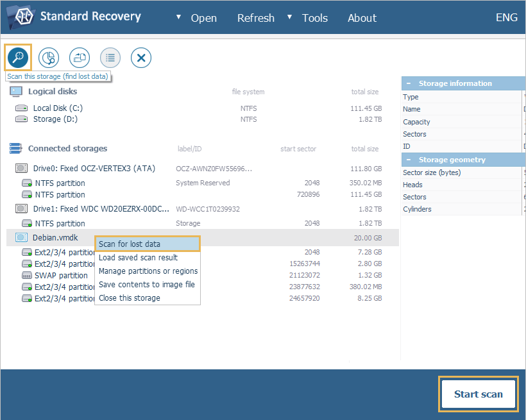Click the save-to-image-file toolbar icon

coord(79,57)
